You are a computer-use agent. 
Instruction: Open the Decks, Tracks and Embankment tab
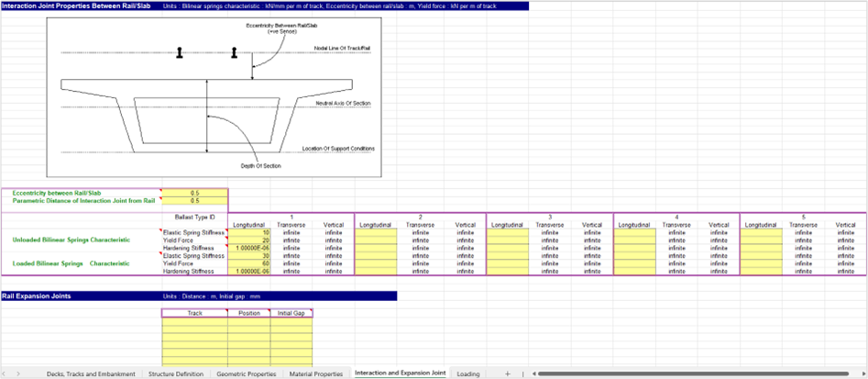(x=91, y=373)
